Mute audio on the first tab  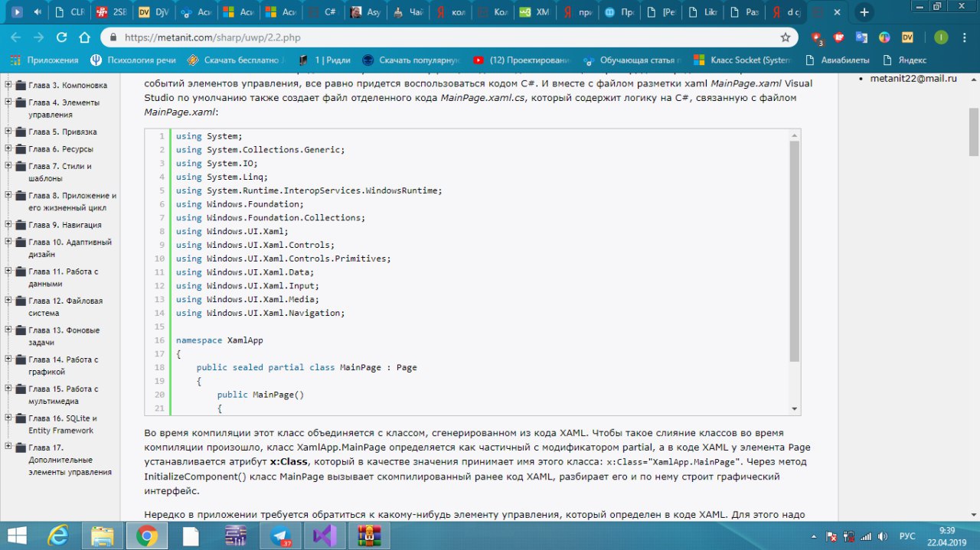pos(37,12)
